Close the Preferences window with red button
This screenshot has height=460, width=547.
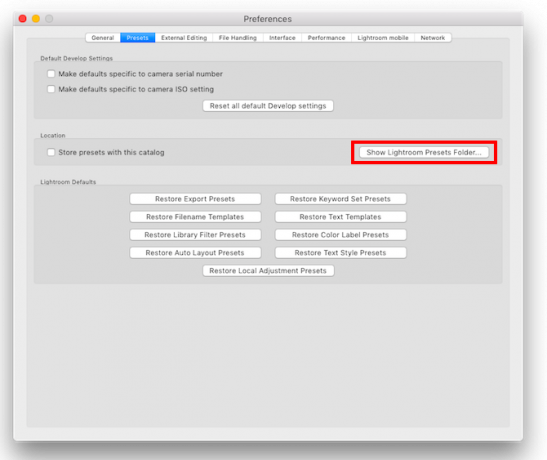(x=23, y=18)
